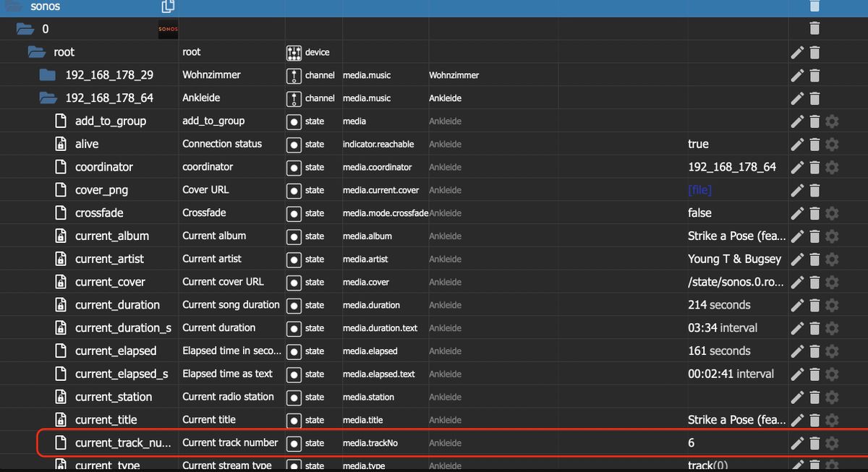
Task: Delete the coordinator state
Action: (814, 167)
